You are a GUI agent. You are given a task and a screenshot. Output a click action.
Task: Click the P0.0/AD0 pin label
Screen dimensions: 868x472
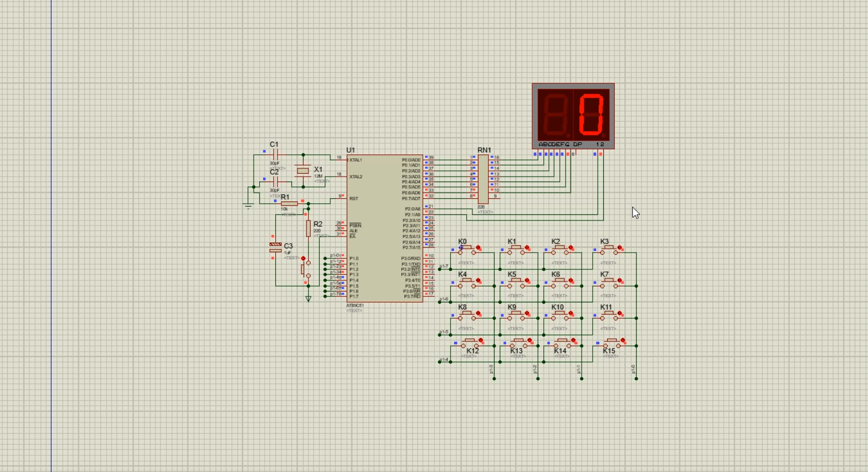[411, 160]
